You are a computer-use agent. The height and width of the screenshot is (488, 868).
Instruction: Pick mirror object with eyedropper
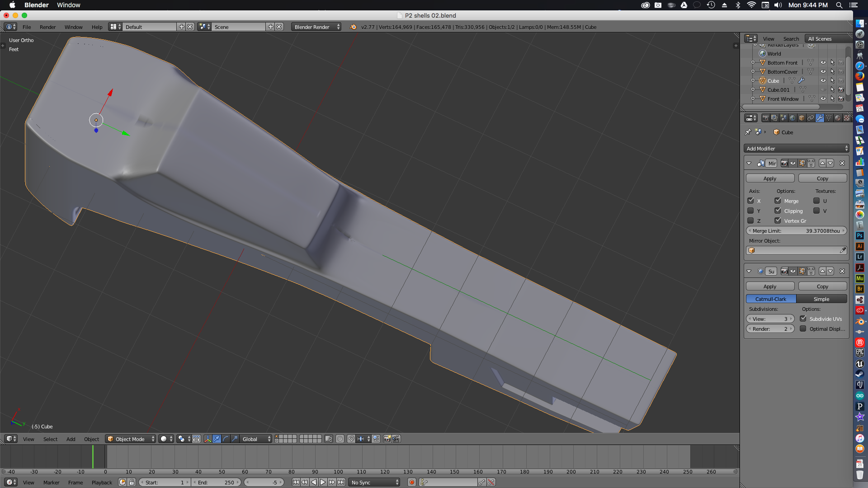(x=843, y=250)
